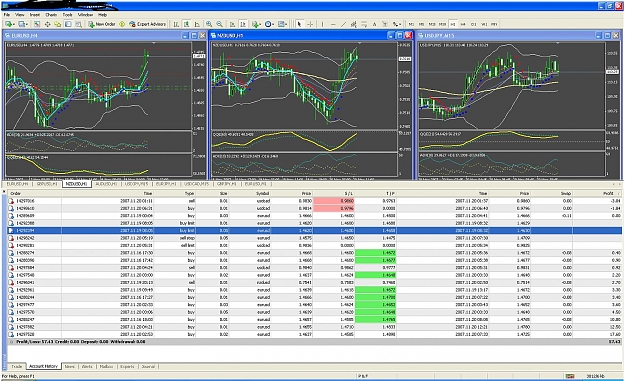Switch to M5 timeframe
This screenshot has height=381, width=625.
pos(421,24)
